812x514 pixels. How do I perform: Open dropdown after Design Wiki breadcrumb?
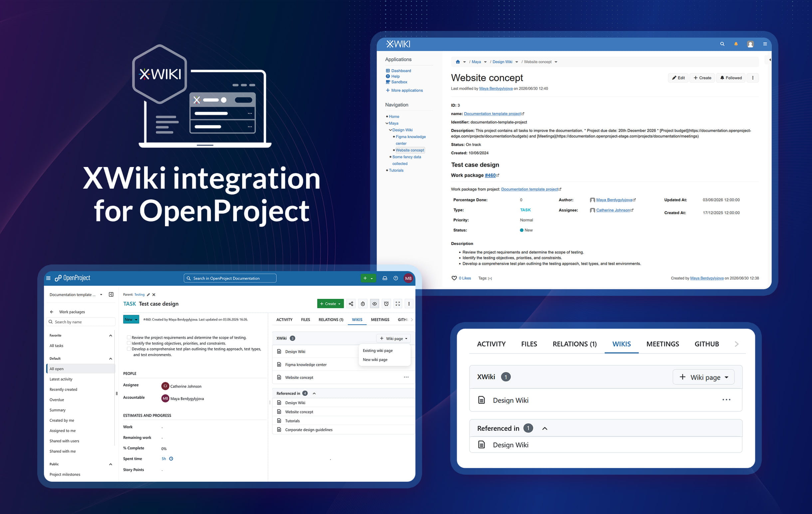(516, 62)
